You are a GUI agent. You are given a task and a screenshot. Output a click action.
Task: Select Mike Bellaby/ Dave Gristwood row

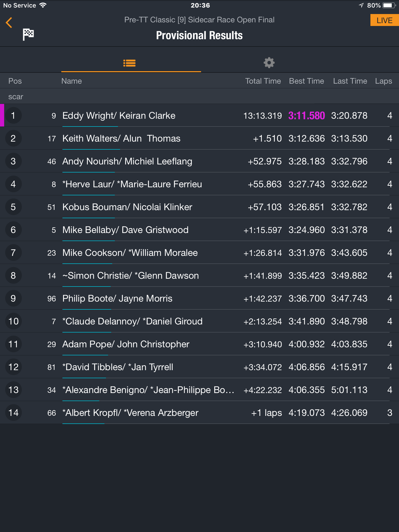199,230
